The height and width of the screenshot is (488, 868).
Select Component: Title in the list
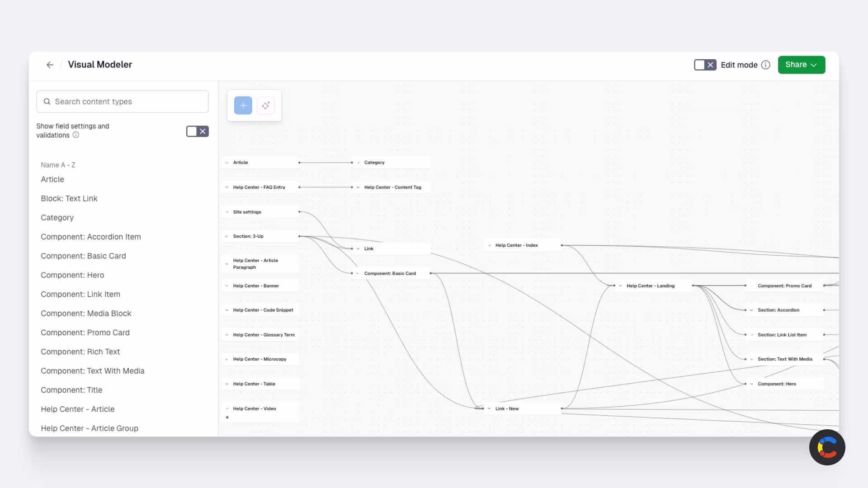tap(71, 390)
